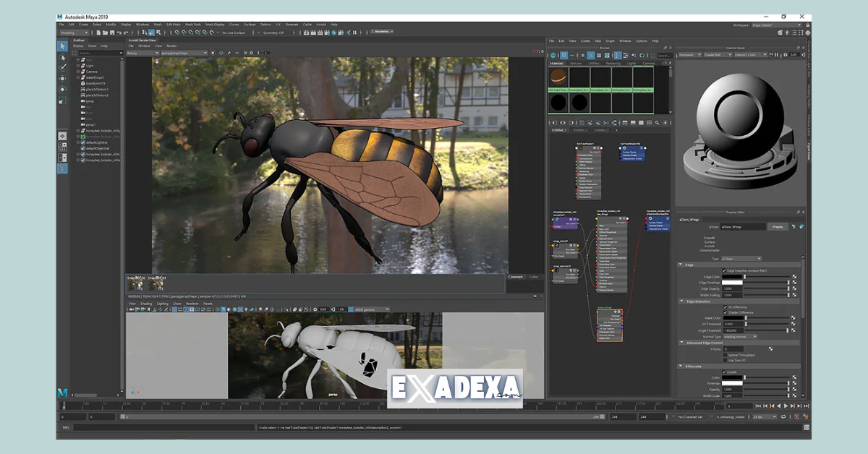Open the Render View icon in the status line

(x=307, y=32)
